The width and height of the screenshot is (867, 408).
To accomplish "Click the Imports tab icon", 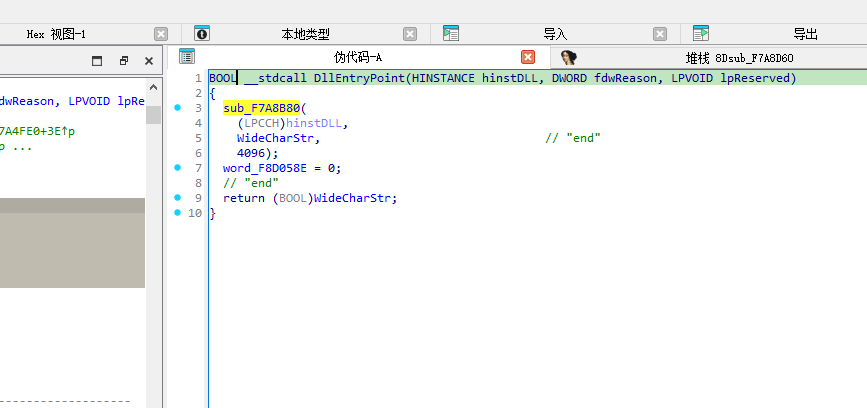I will pyautogui.click(x=451, y=33).
